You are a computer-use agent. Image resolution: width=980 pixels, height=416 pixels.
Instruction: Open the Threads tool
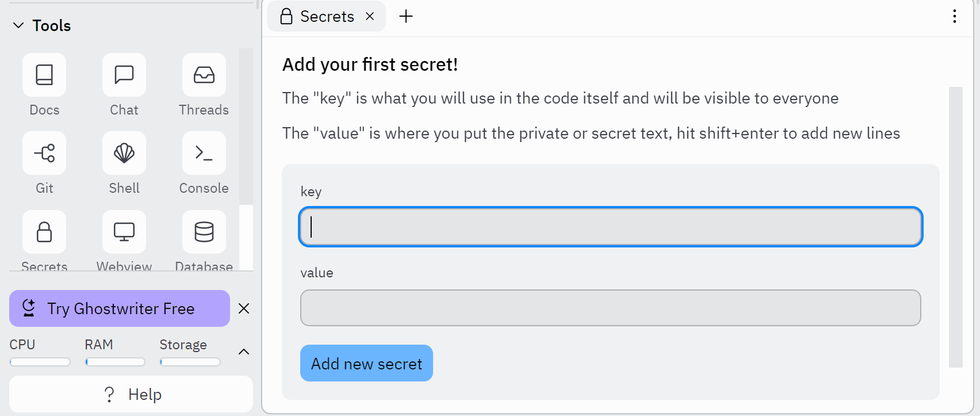pyautogui.click(x=204, y=75)
